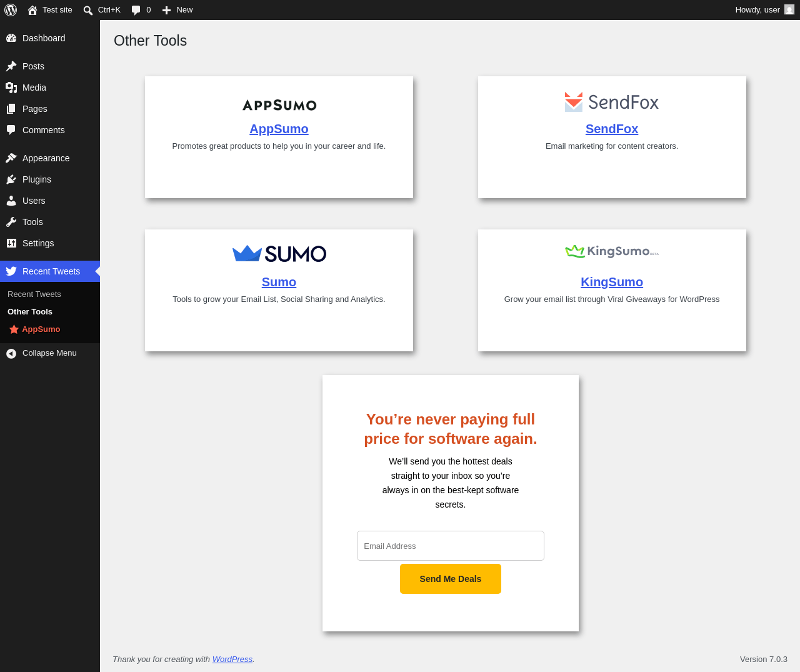Click the 'Version 7.0.3' footer text
The image size is (800, 672).
tap(764, 659)
